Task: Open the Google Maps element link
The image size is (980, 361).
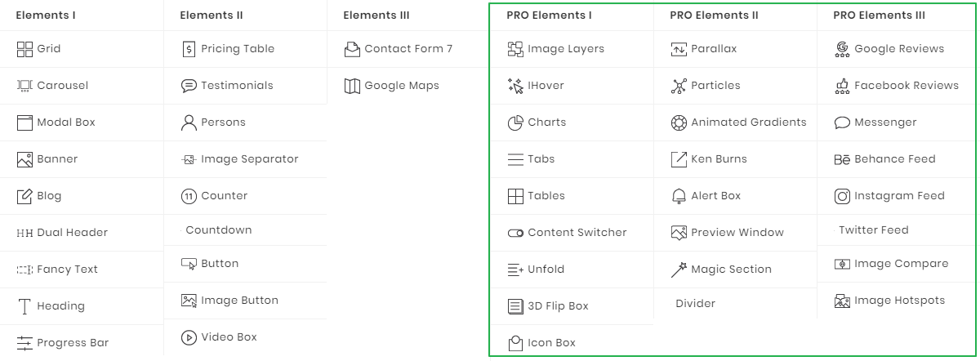Action: pos(401,86)
